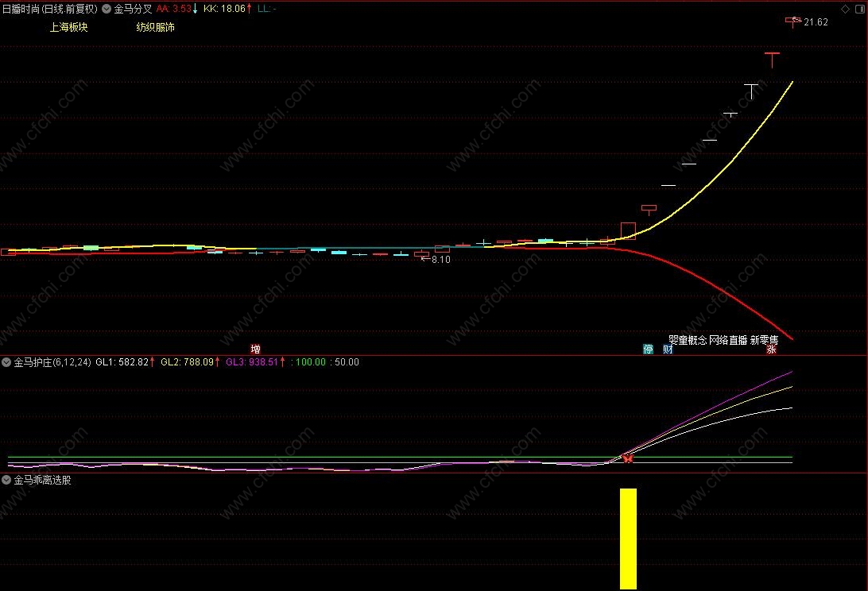
Task: Click the red butterfly signal icon
Action: 627,458
